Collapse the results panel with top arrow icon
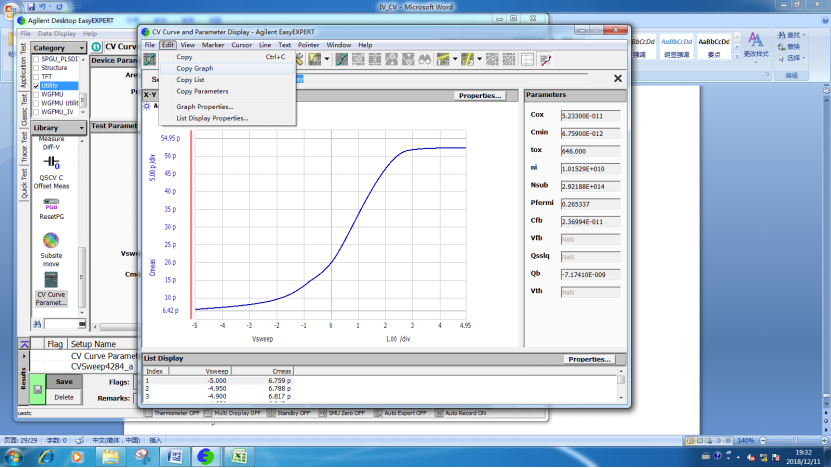 [x=24, y=344]
